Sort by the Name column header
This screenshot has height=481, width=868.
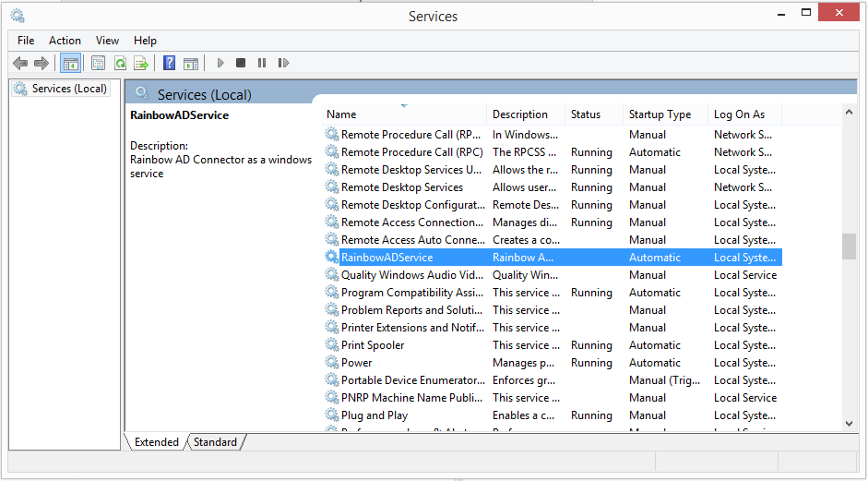(x=341, y=114)
